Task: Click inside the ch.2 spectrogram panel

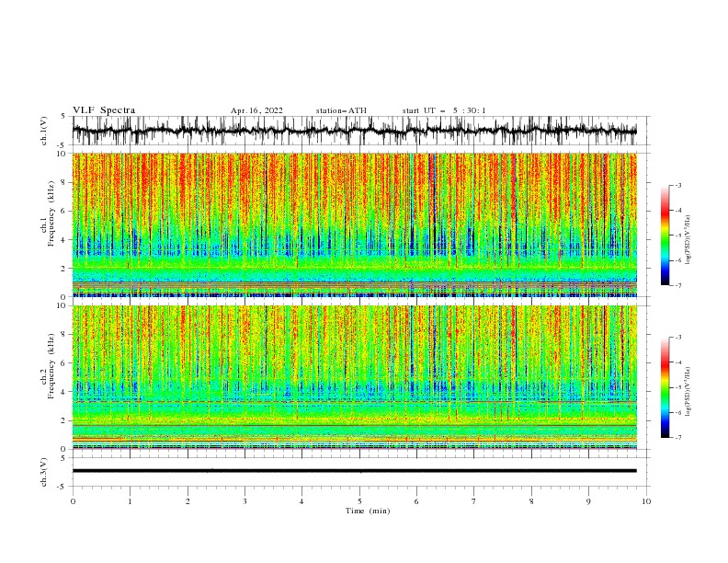Action: 354,377
